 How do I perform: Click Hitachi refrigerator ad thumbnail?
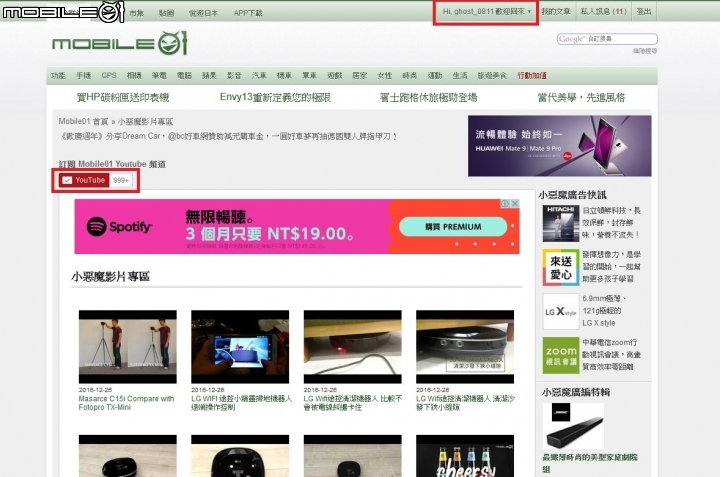561,224
